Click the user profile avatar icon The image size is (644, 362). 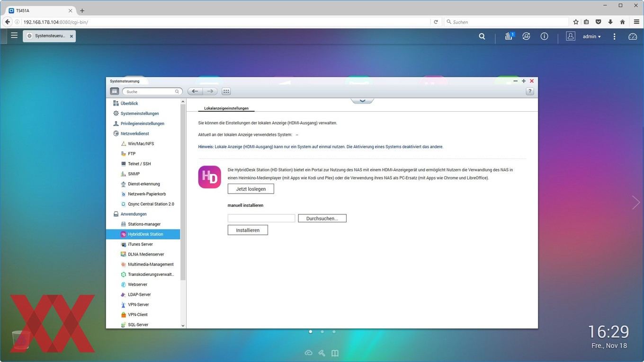tap(571, 36)
